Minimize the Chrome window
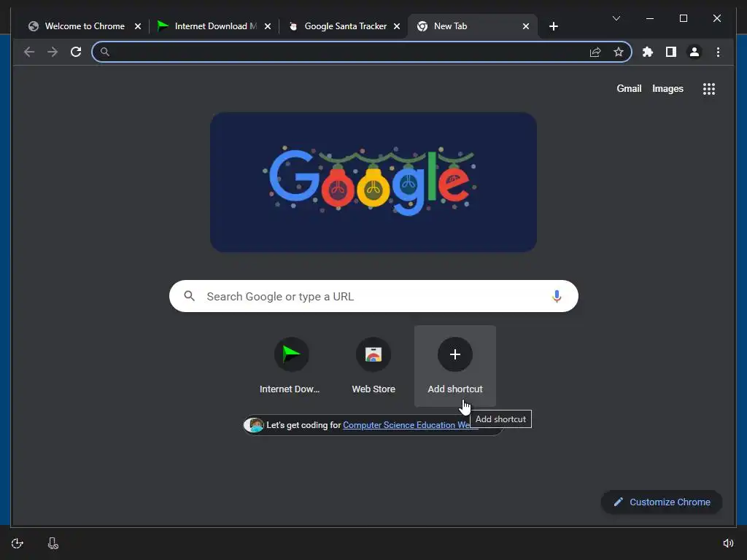Viewport: 747px width, 560px height. coord(650,18)
